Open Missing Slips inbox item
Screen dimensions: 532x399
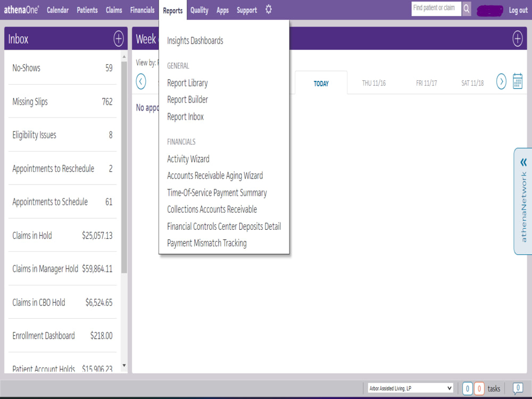click(x=62, y=102)
